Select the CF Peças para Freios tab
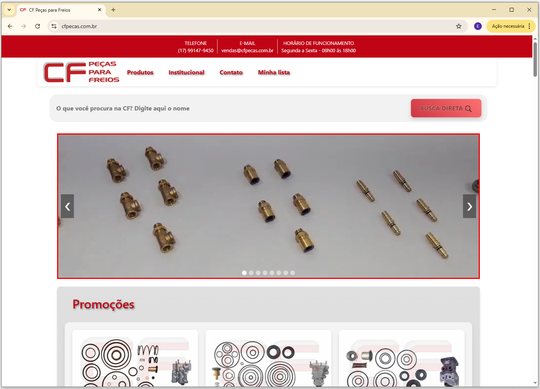This screenshot has width=540, height=389. [61, 10]
